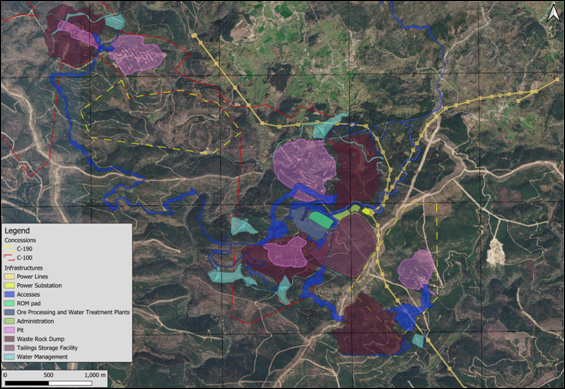
Task: Click the C-190 legend label
Action: [25, 249]
